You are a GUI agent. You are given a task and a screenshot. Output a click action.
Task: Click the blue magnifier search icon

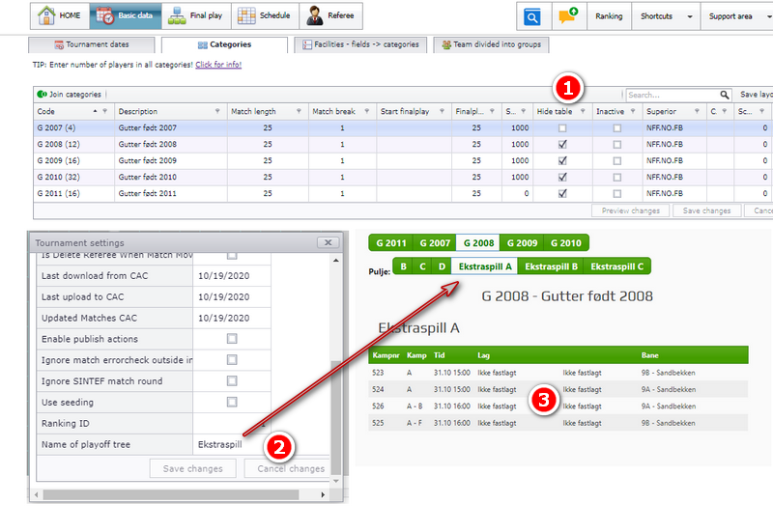[532, 16]
